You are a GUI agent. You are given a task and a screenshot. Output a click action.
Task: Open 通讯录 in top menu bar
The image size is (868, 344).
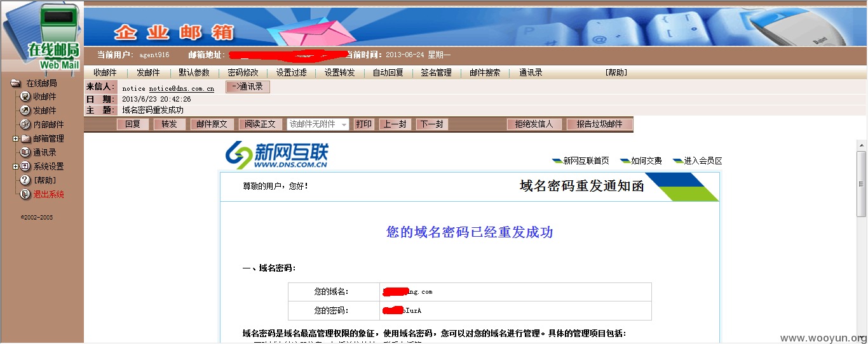pos(531,72)
